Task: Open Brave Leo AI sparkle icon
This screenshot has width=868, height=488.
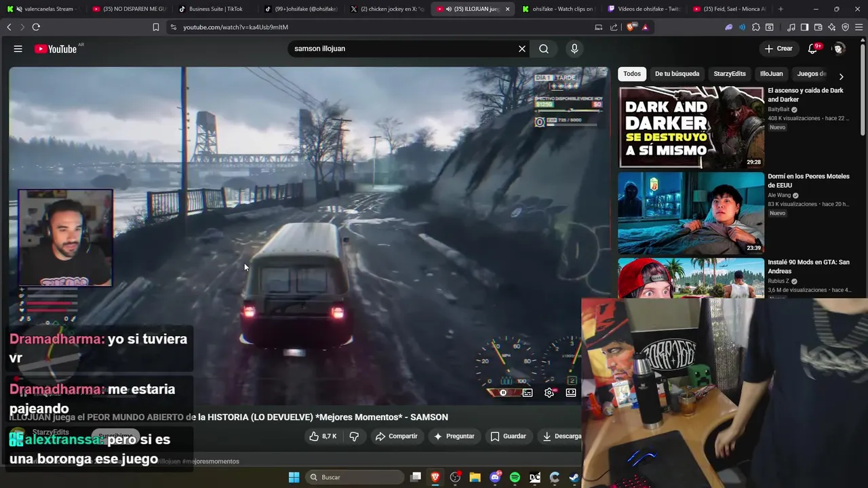Action: 832,27
